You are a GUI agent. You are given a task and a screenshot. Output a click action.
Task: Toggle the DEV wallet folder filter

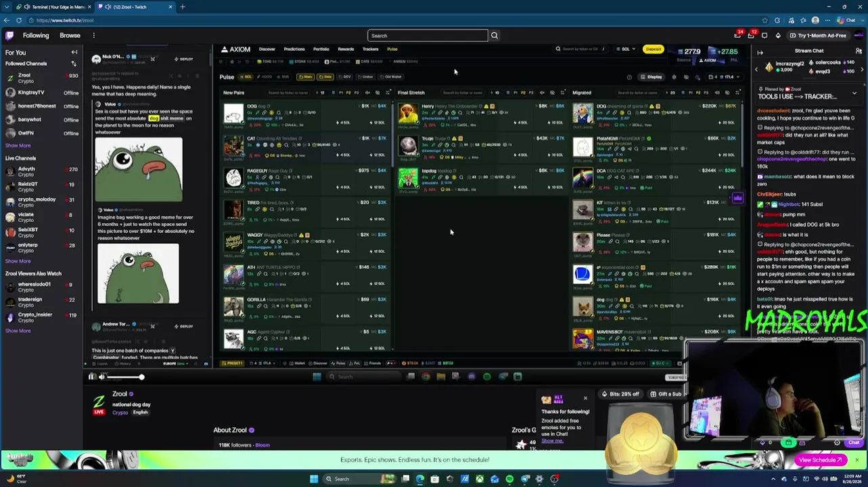pyautogui.click(x=345, y=77)
